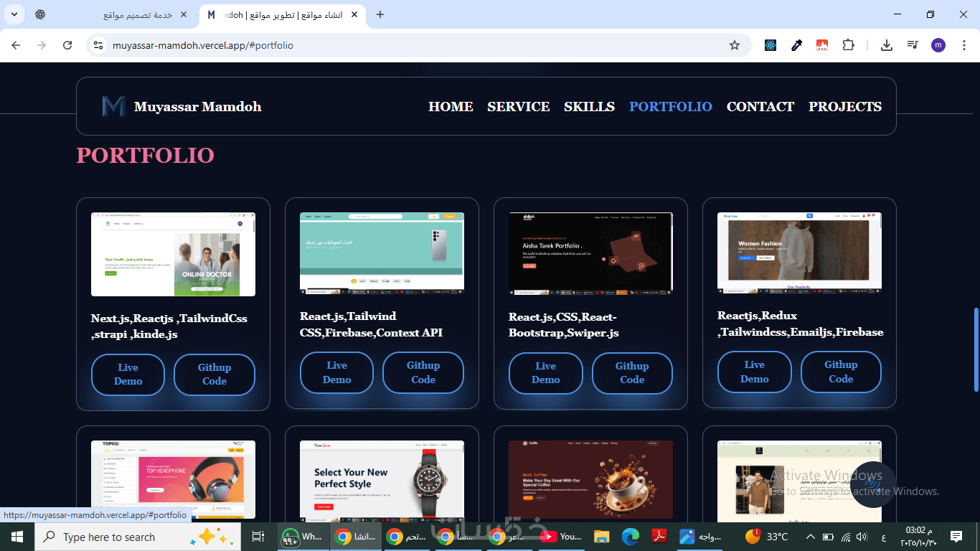
Task: Launch Live Demo for Firebase Context API project
Action: [x=336, y=372]
